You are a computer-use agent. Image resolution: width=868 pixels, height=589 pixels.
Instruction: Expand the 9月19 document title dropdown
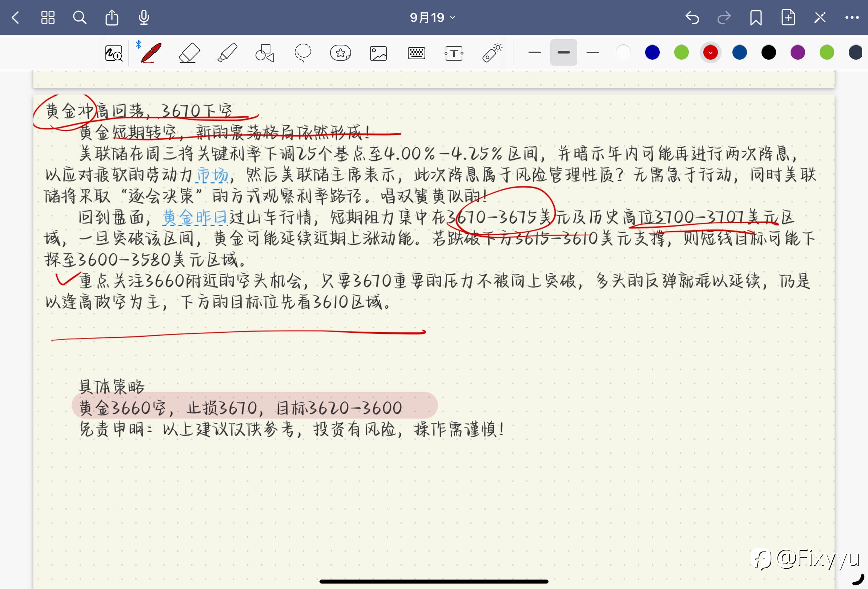point(433,17)
